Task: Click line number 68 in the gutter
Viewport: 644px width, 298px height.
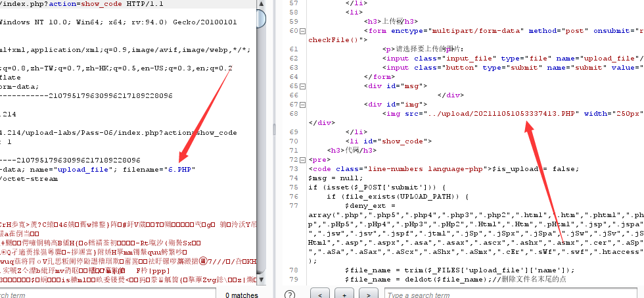Action: (293, 113)
